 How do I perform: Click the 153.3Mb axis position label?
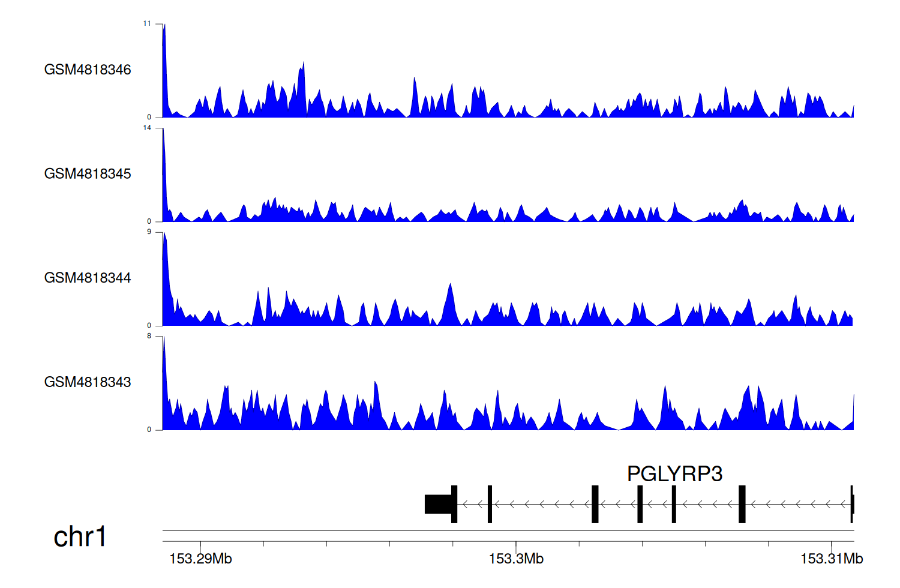pyautogui.click(x=516, y=559)
